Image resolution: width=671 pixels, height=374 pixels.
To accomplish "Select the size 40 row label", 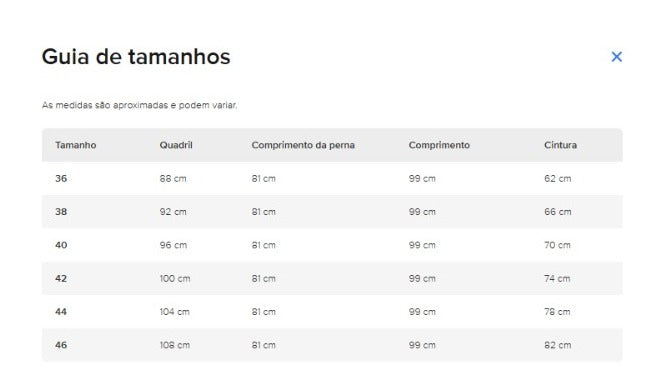I will [x=61, y=245].
